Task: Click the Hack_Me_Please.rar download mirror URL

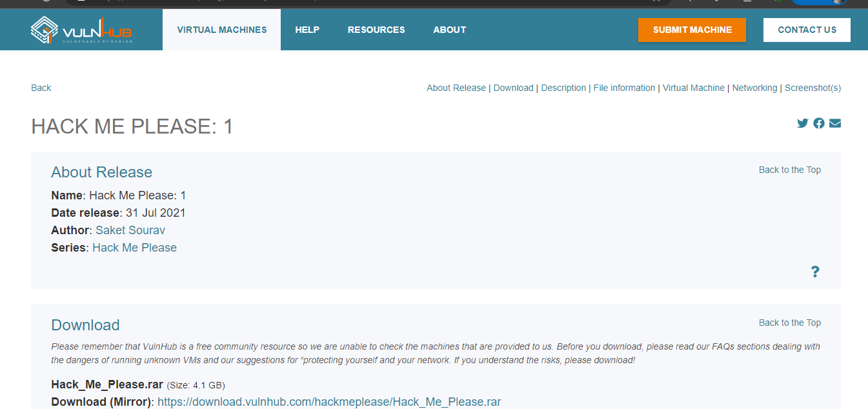Action: tap(329, 402)
